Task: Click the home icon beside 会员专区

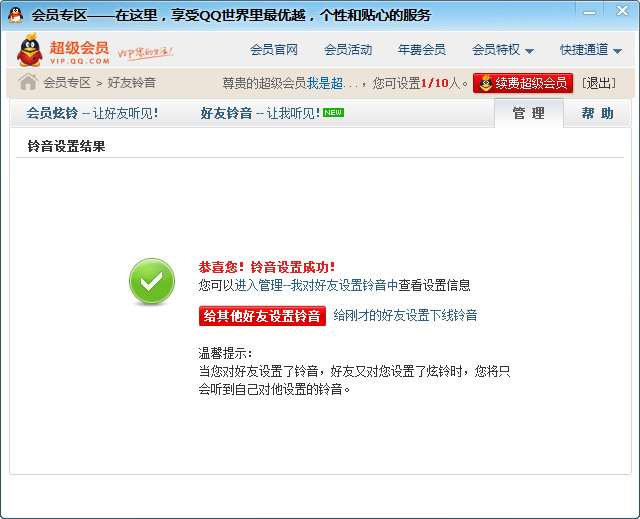Action: [28, 82]
